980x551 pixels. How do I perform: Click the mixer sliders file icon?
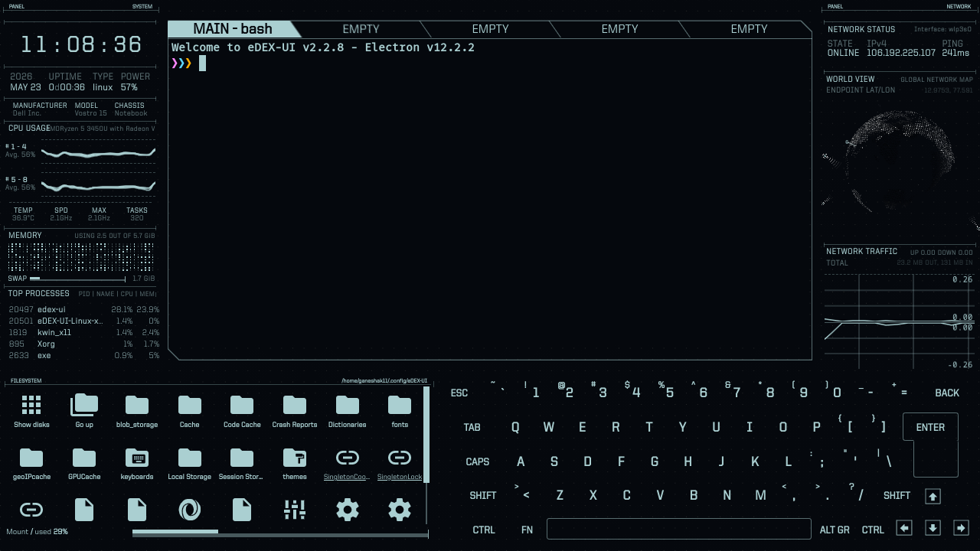pyautogui.click(x=295, y=510)
